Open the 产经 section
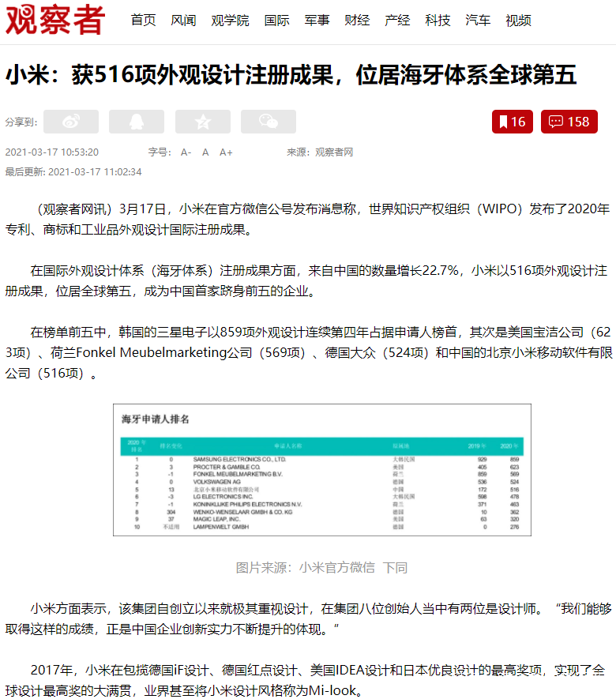 [x=397, y=21]
